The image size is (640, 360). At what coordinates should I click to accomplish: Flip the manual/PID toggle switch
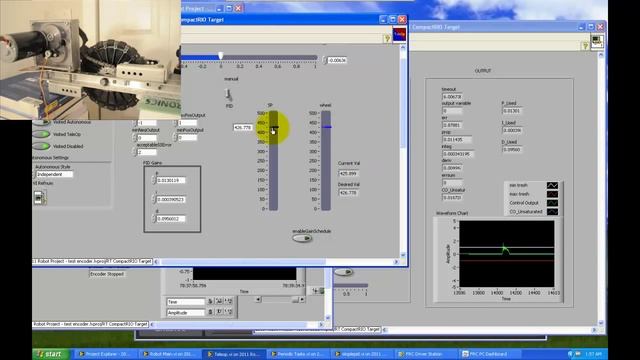[x=229, y=94]
